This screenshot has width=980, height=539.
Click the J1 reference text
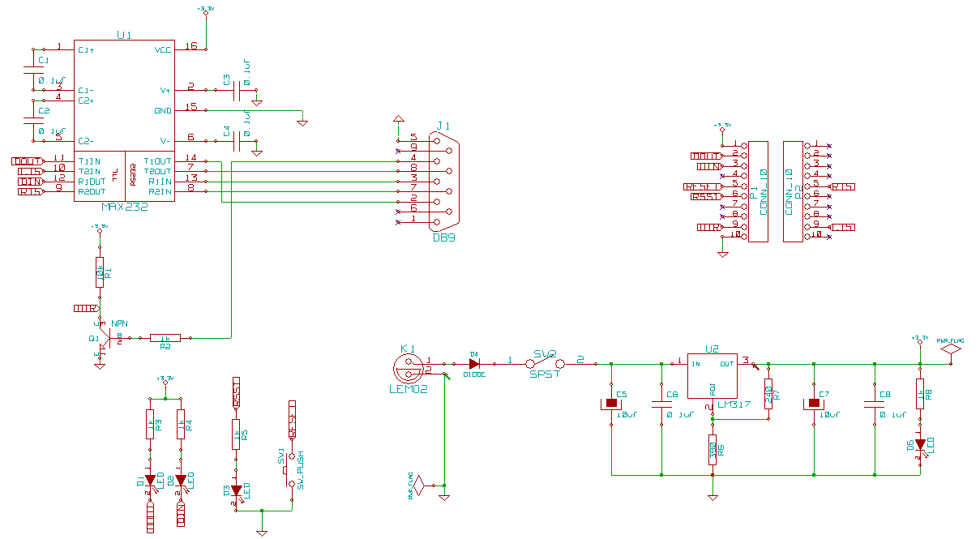click(443, 126)
